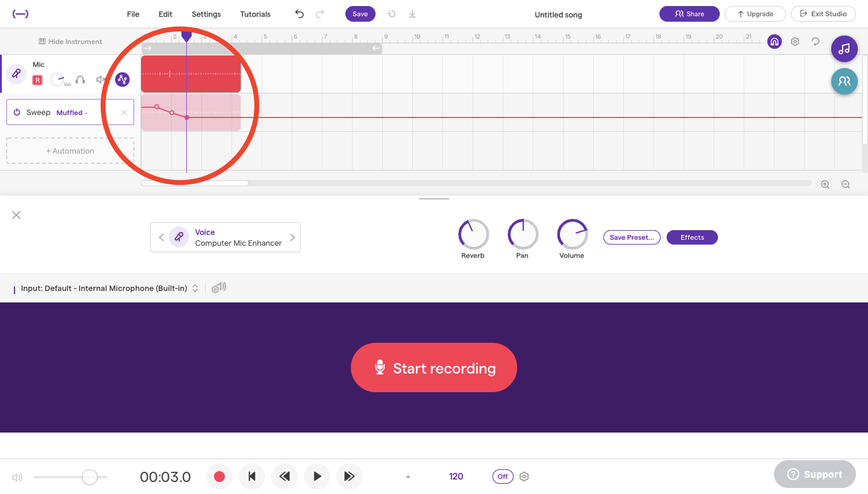Open the File menu
The width and height of the screenshot is (868, 494).
tap(133, 14)
